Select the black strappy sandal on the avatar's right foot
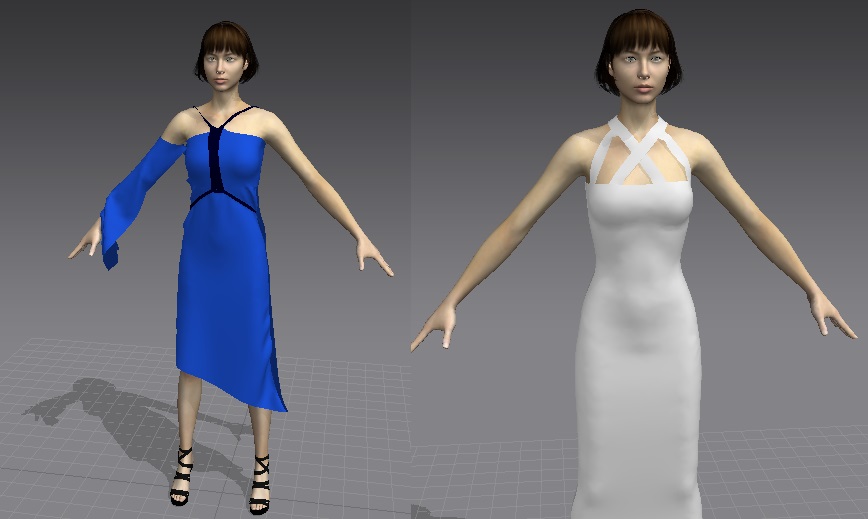The width and height of the screenshot is (868, 519). coord(181,476)
